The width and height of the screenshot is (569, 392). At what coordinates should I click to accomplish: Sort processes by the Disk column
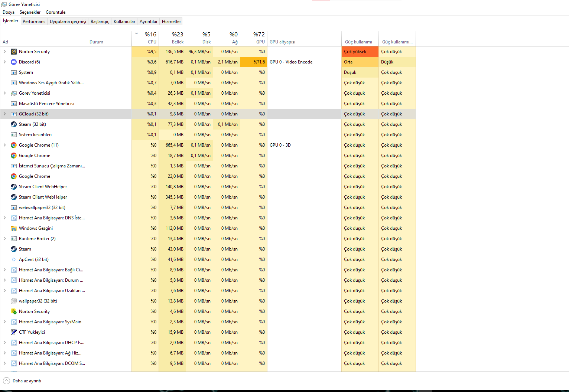[x=199, y=38]
